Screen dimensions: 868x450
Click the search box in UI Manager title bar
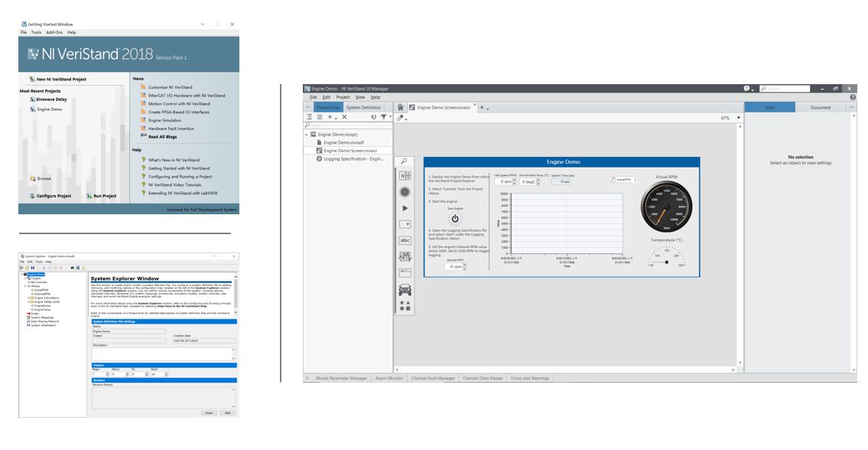pos(785,88)
